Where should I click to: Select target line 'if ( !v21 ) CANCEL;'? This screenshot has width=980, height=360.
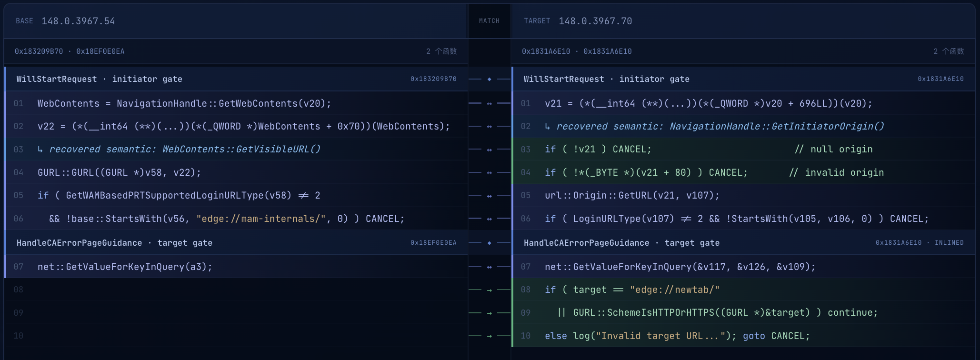744,150
